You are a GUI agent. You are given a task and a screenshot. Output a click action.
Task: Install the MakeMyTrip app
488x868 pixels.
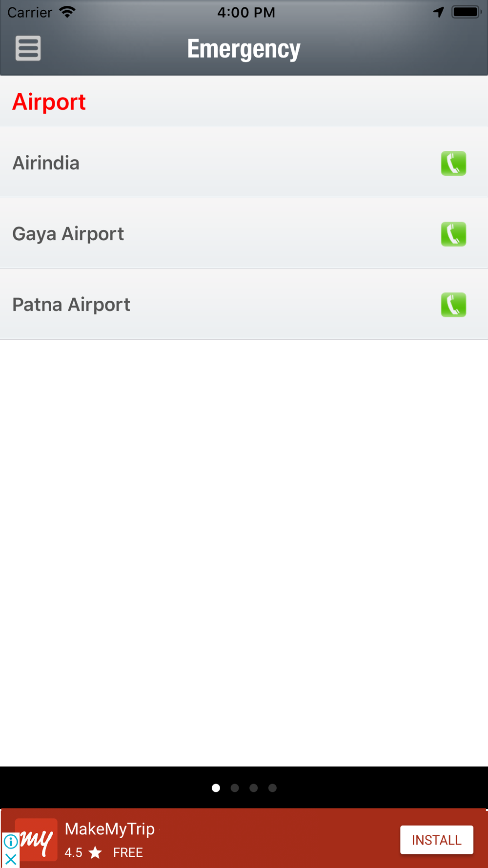tap(437, 840)
